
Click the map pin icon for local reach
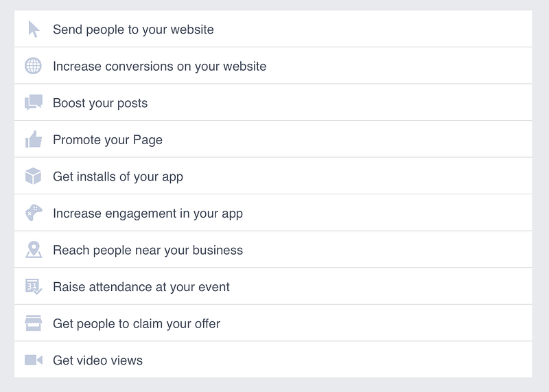pos(34,249)
